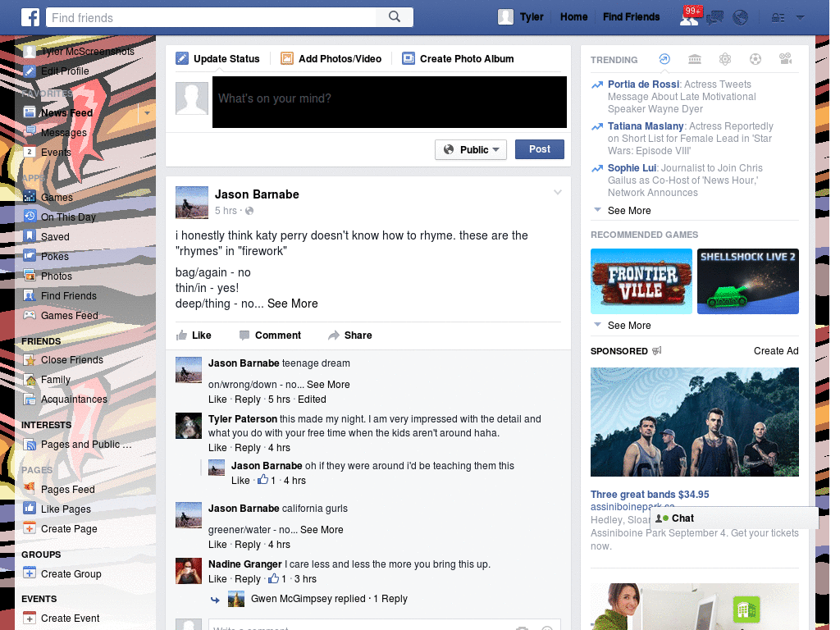840x630 pixels.
Task: Open On This Day in sidebar
Action: click(x=68, y=217)
